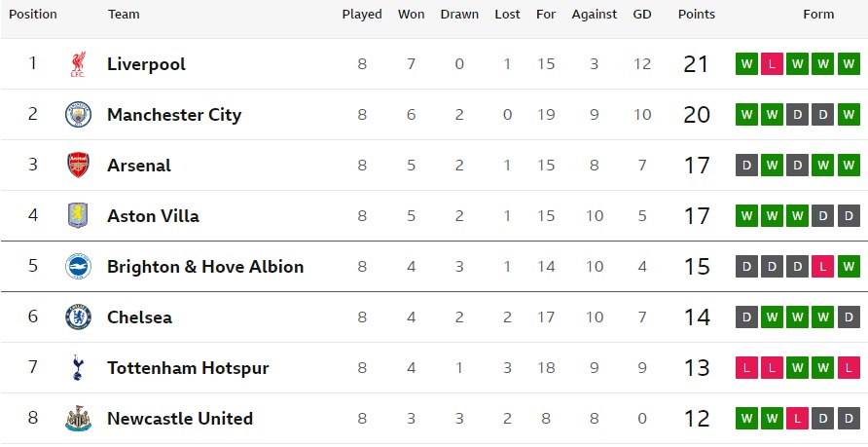Click the Tottenham Hotspur cockerel logo

pos(78,368)
